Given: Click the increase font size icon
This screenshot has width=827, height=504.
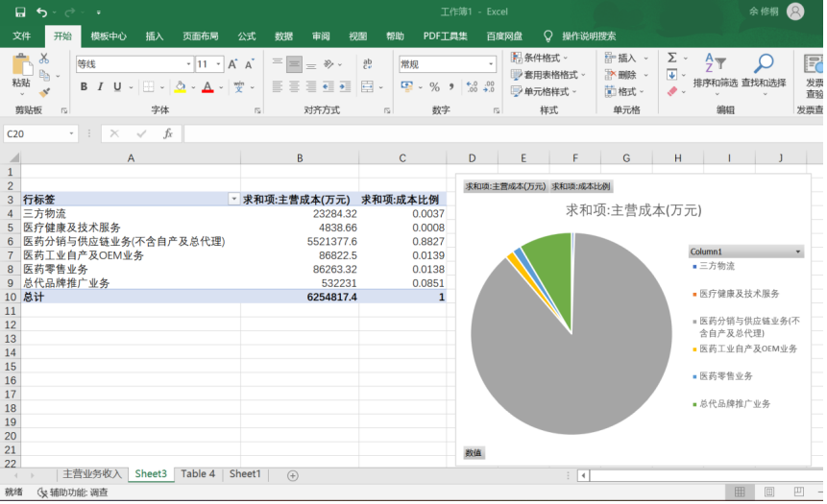Looking at the screenshot, I should tap(233, 64).
